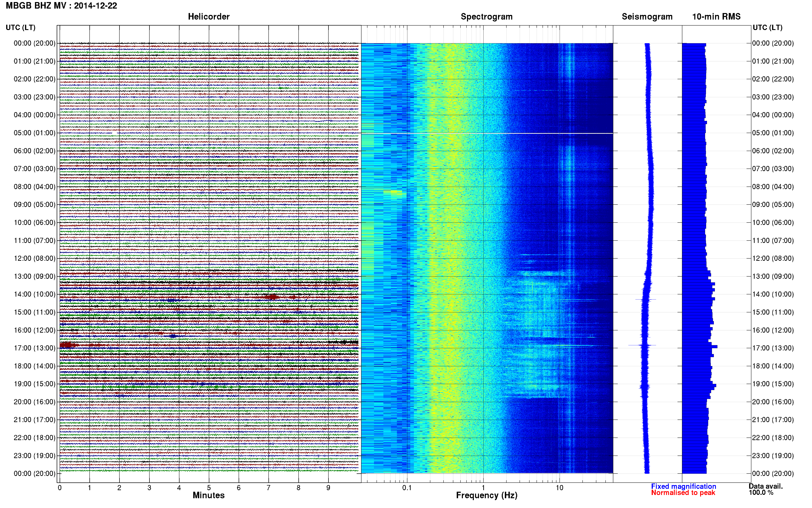The height and width of the screenshot is (508, 812).
Task: Click the '10-min RMS' panel heading
Action: [716, 16]
